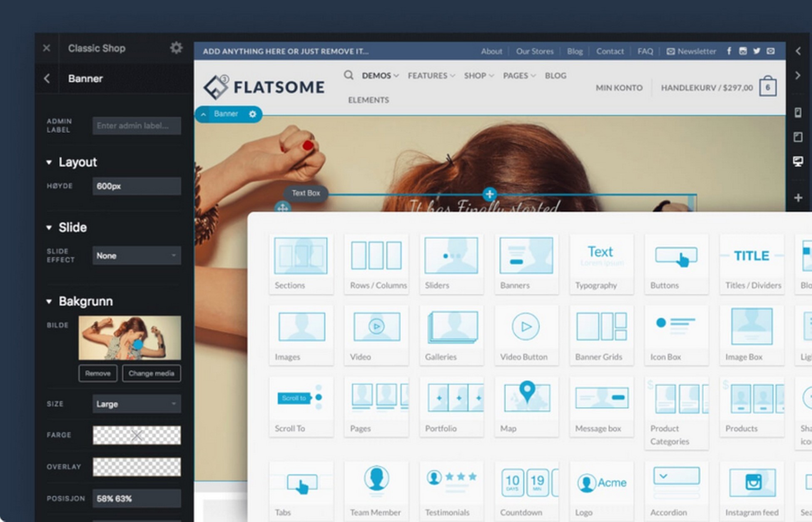Insert a Team Member element
The width and height of the screenshot is (812, 522).
point(376,491)
